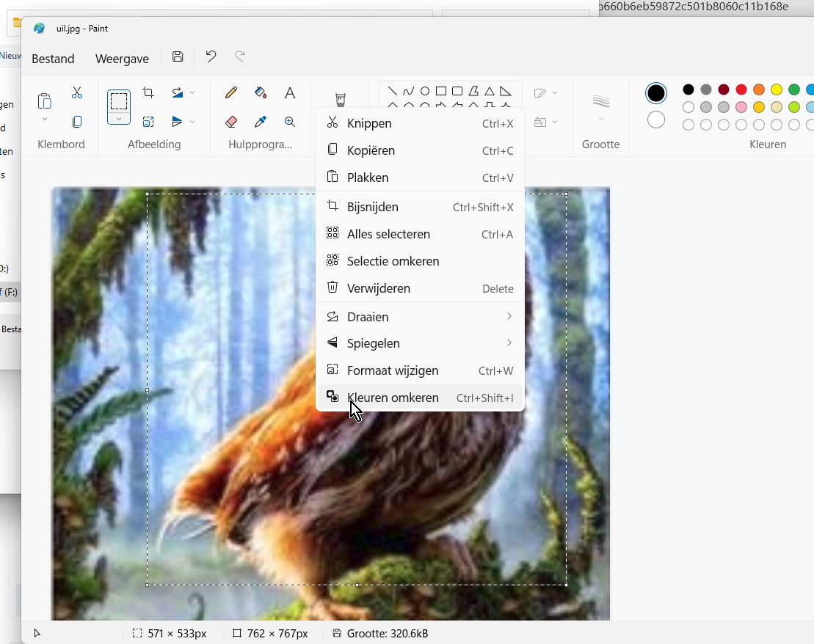
Task: Click the Magnifier zoom tool
Action: pyautogui.click(x=290, y=122)
